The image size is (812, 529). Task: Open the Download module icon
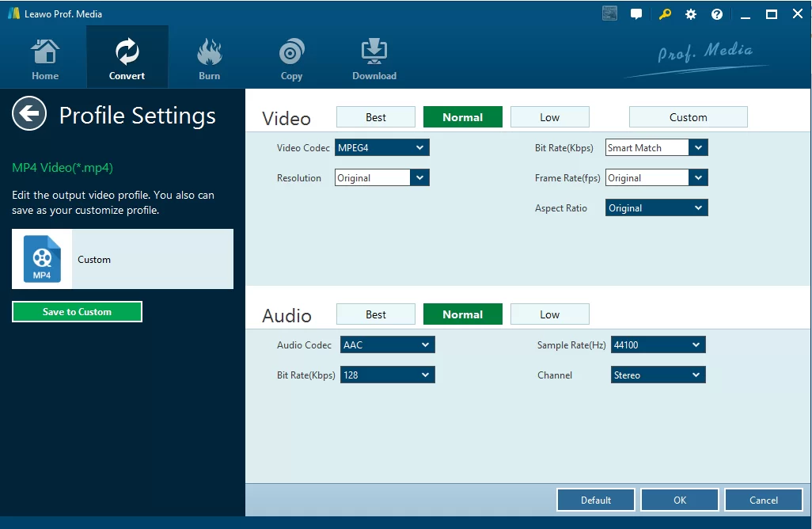point(374,51)
